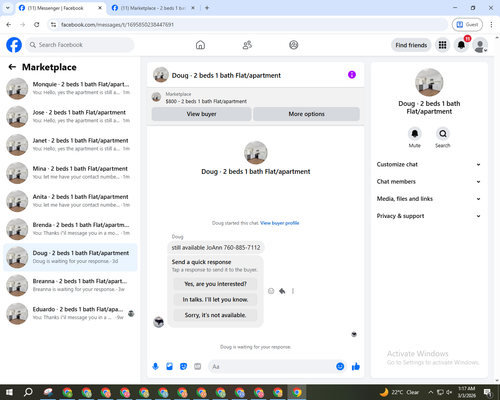Expand Media, files and links section
The width and height of the screenshot is (500, 400).
(429, 199)
